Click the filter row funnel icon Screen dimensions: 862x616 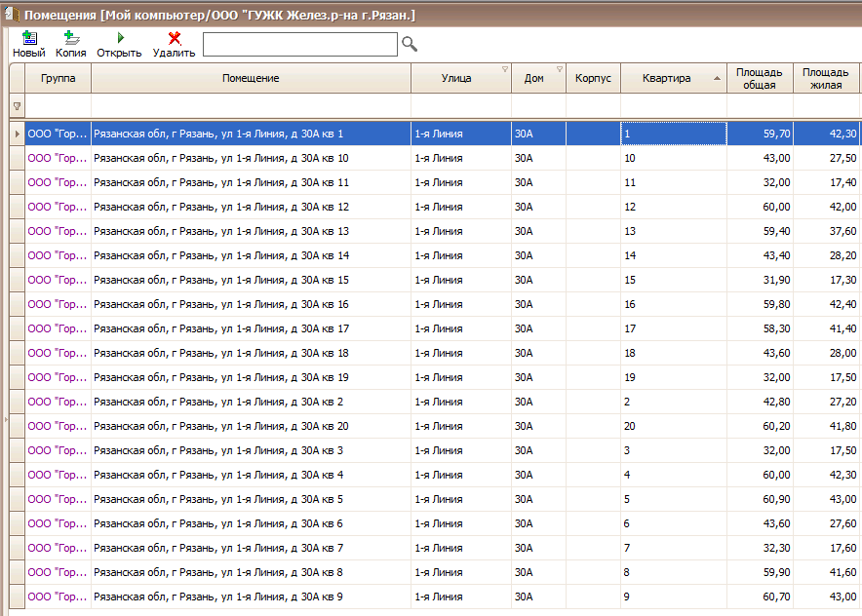[17, 105]
